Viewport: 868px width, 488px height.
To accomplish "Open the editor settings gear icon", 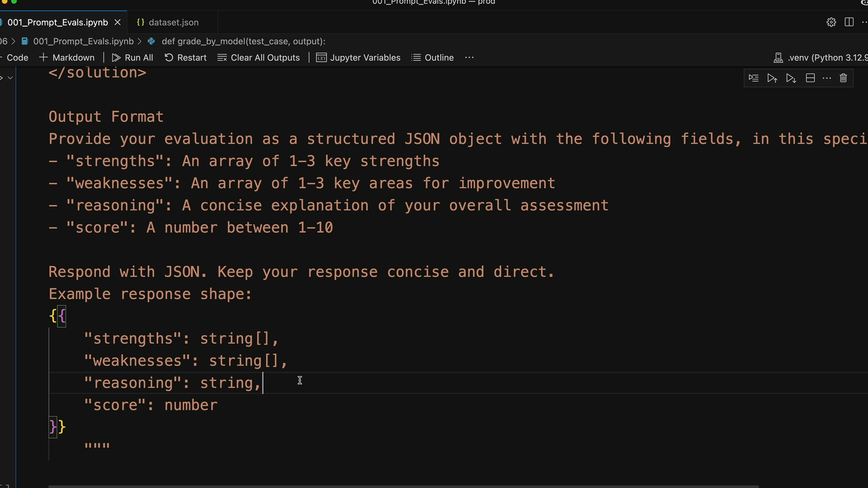I will (831, 22).
